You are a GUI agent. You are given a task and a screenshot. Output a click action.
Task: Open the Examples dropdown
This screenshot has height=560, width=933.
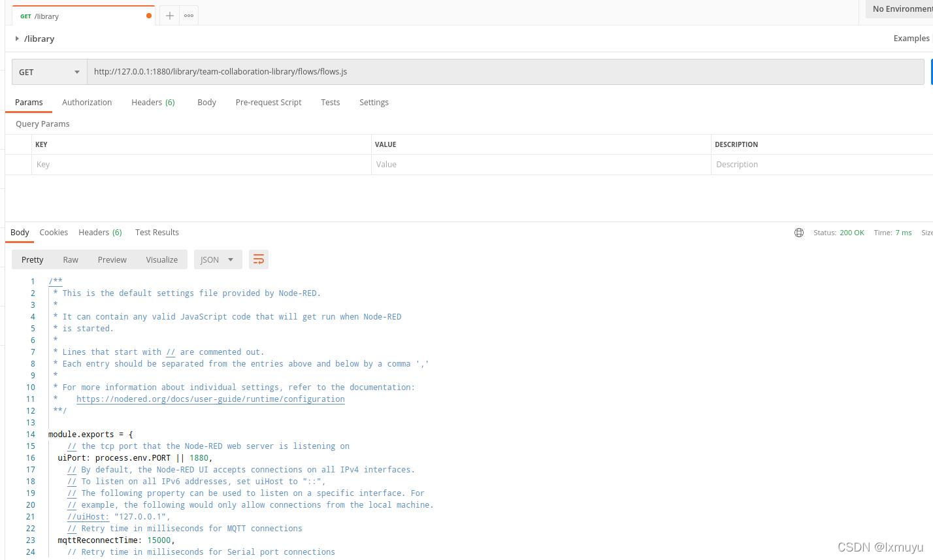pyautogui.click(x=912, y=38)
